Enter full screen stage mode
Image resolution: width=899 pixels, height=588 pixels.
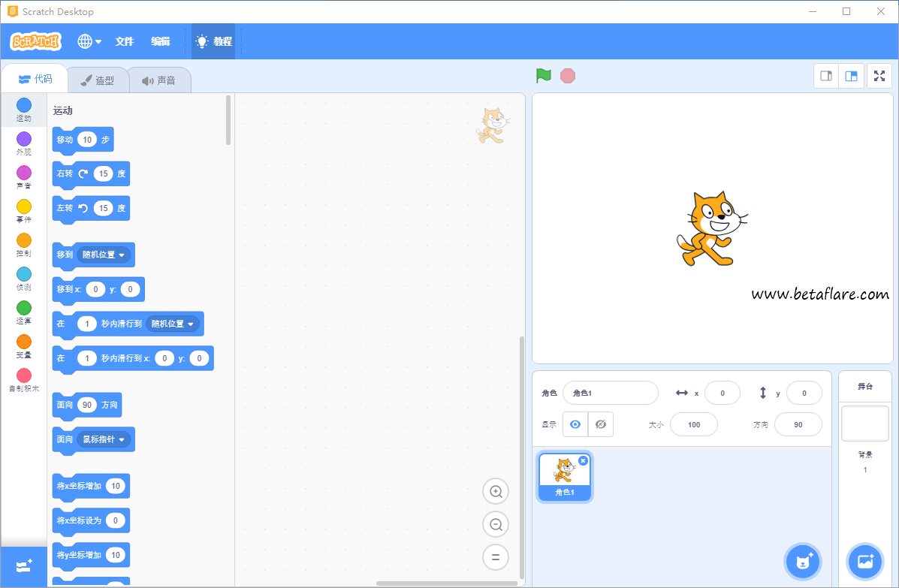(x=879, y=76)
